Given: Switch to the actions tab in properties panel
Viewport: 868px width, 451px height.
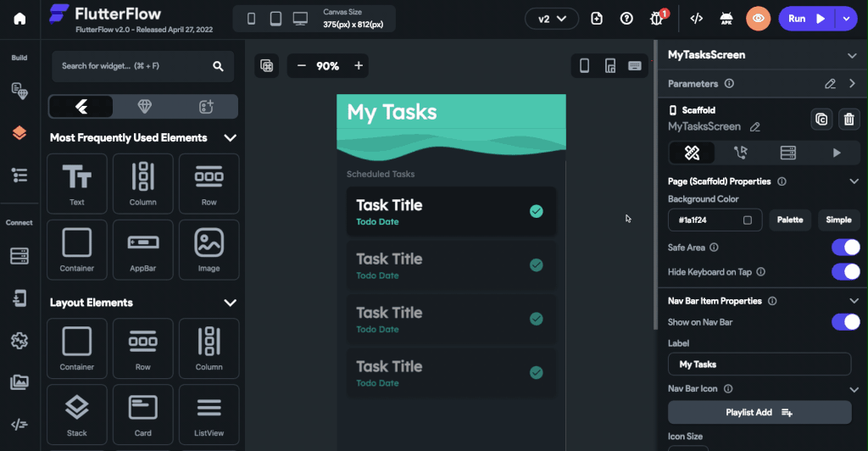Looking at the screenshot, I should (x=740, y=153).
